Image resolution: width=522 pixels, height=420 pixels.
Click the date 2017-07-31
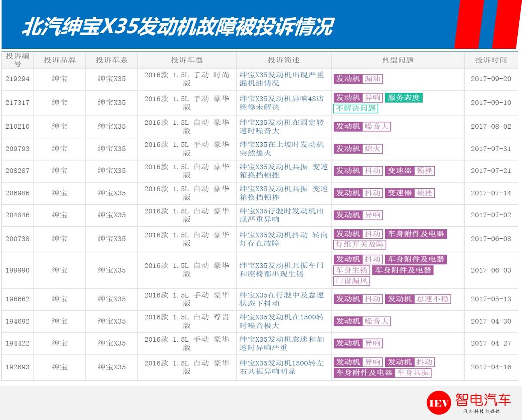pyautogui.click(x=491, y=149)
